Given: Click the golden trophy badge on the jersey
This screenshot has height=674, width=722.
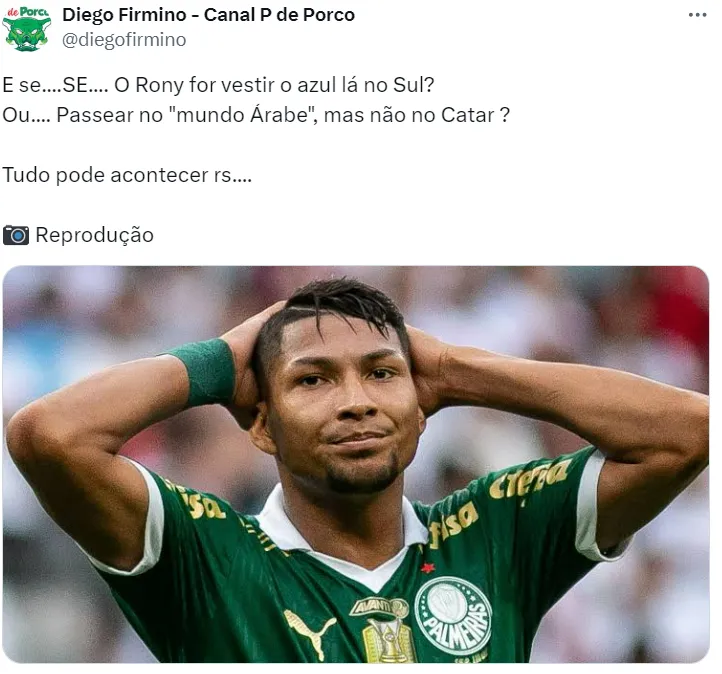Looking at the screenshot, I should click(389, 640).
